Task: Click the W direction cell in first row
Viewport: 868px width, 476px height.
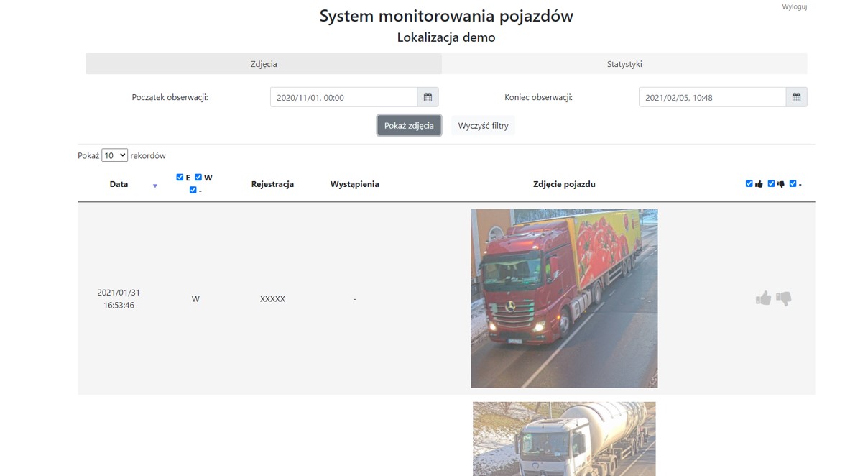Action: (195, 299)
